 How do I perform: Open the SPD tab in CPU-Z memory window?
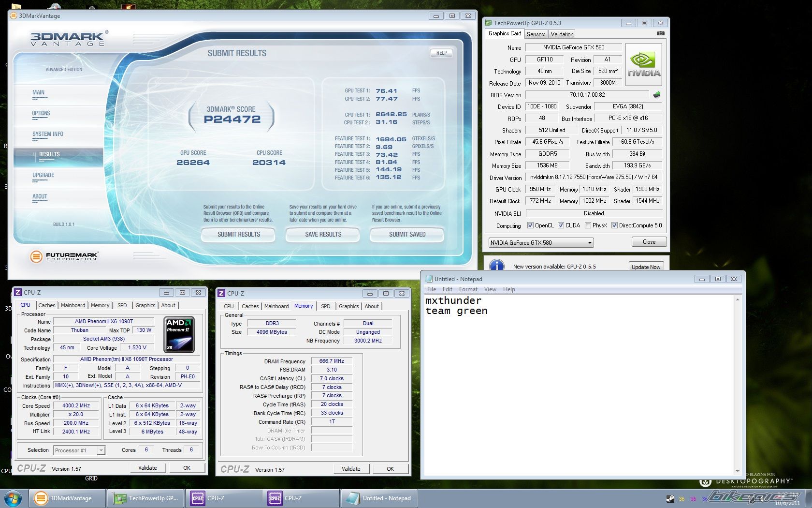coord(325,306)
